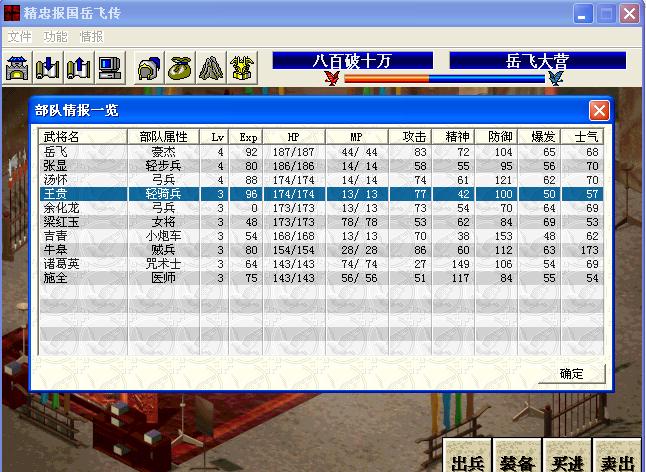Viewport: 646px width, 472px height.
Task: Click the golden armor trophy toolbar icon
Action: click(x=242, y=68)
